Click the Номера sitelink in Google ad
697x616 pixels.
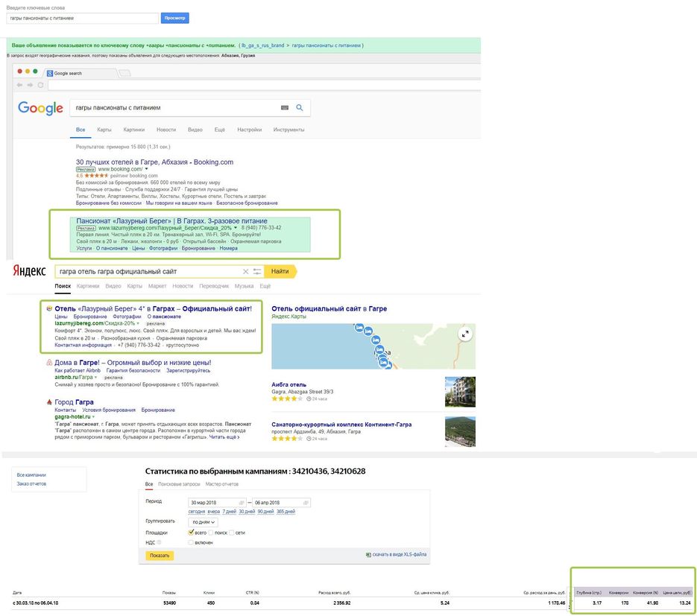pos(228,248)
